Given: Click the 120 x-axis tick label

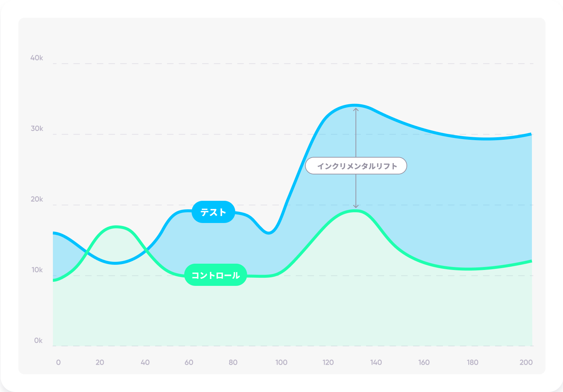Looking at the screenshot, I should tap(328, 362).
